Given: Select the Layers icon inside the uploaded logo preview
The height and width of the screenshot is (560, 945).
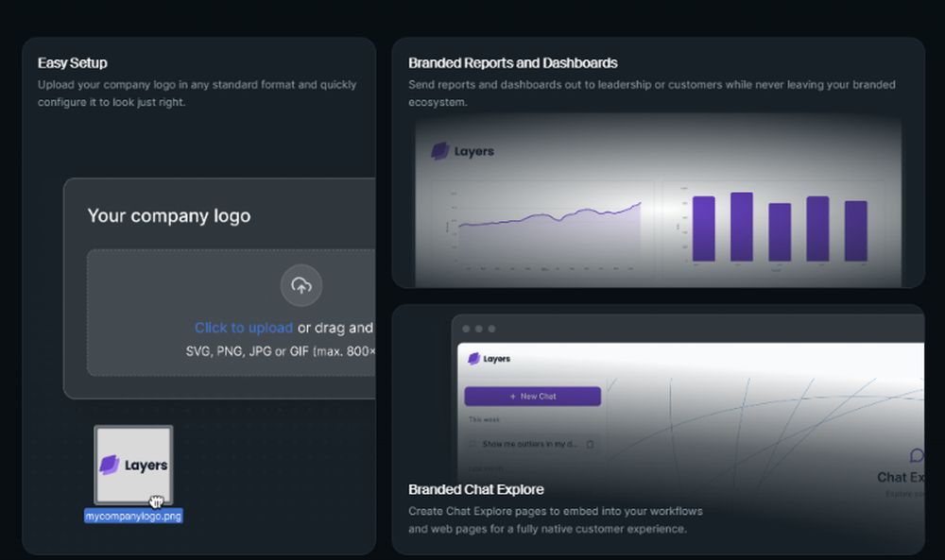Looking at the screenshot, I should (107, 465).
